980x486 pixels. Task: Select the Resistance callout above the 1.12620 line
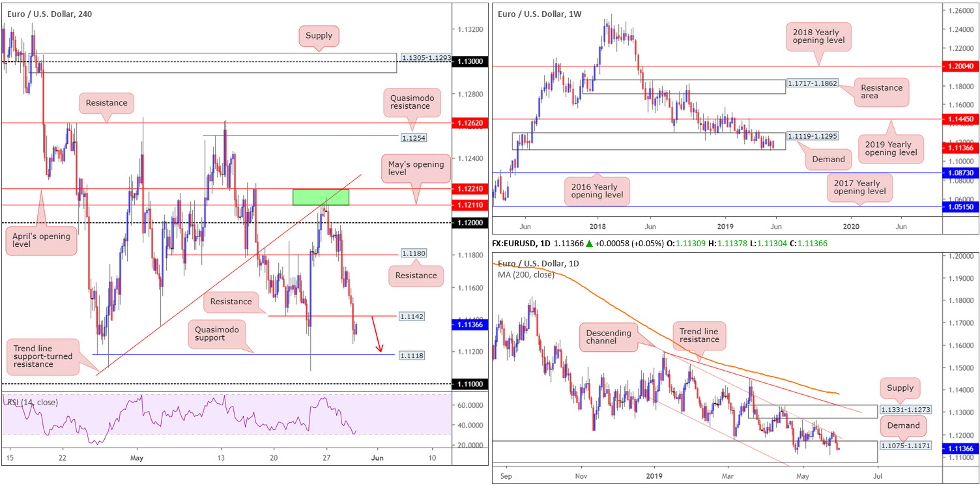click(107, 102)
